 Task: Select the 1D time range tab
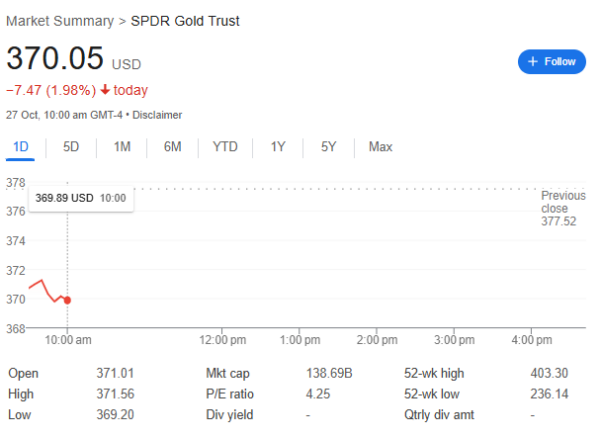[x=20, y=147]
